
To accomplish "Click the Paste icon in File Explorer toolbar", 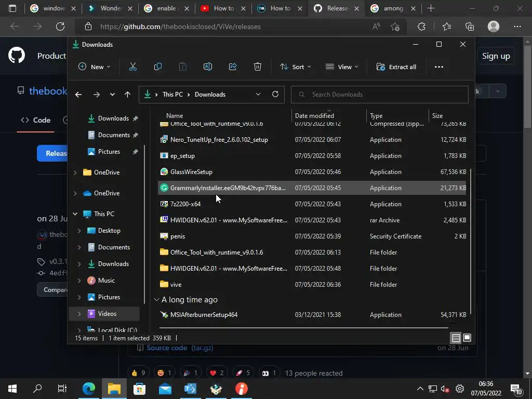I will [182, 67].
